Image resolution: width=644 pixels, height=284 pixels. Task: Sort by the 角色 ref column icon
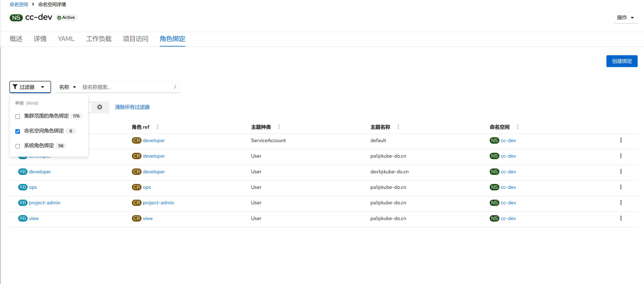pyautogui.click(x=157, y=127)
